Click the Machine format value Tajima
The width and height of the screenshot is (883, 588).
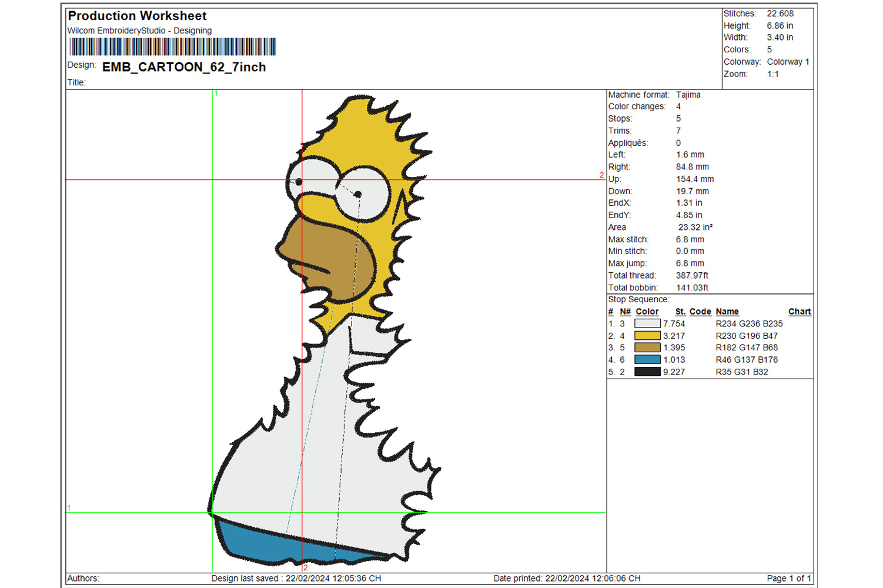(x=688, y=95)
